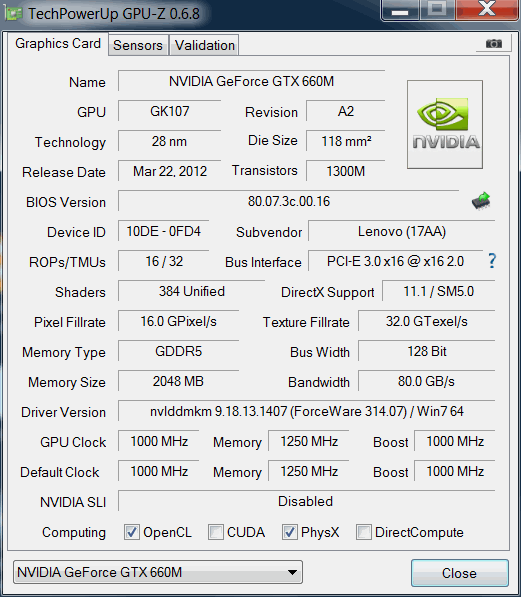Click the NVIDIA logo image

click(x=445, y=124)
